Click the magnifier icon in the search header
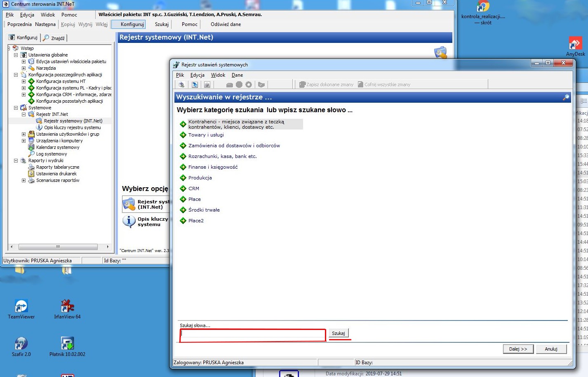Screen dimensions: 588x377 click(566, 97)
